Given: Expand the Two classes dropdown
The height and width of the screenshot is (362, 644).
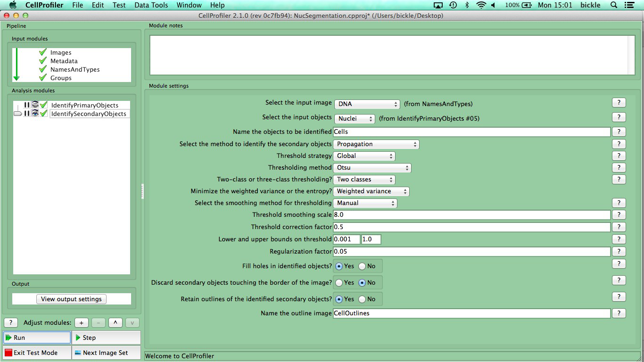Looking at the screenshot, I should [x=364, y=180].
